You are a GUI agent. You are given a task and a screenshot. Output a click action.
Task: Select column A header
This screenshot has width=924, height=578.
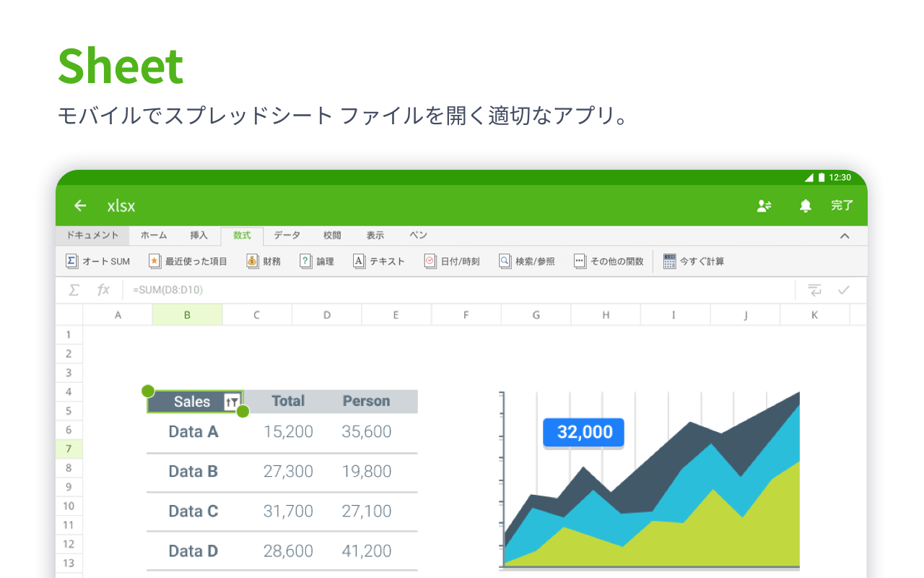[x=118, y=315]
